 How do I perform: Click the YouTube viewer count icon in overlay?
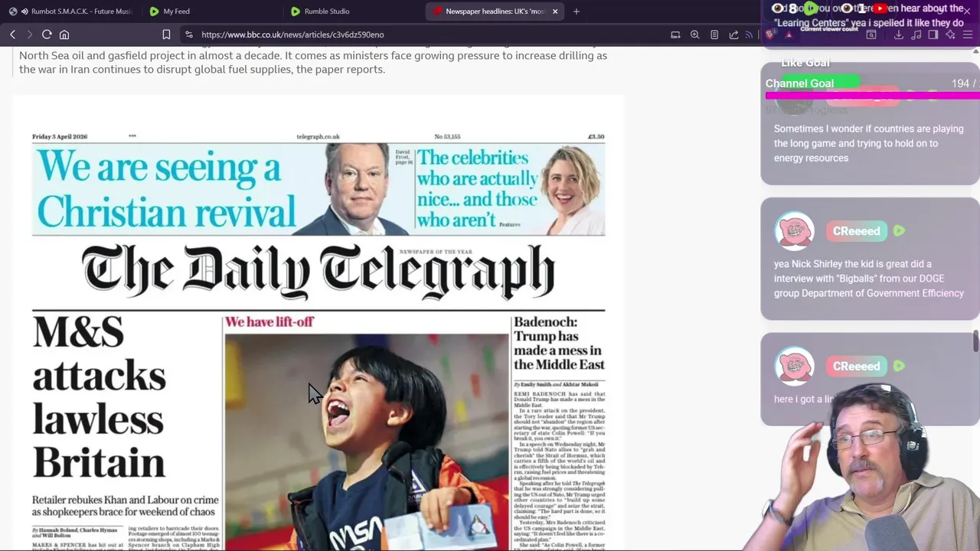click(880, 8)
